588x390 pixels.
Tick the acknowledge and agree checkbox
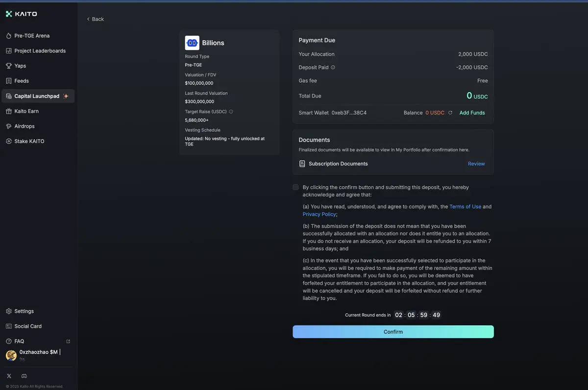click(295, 187)
